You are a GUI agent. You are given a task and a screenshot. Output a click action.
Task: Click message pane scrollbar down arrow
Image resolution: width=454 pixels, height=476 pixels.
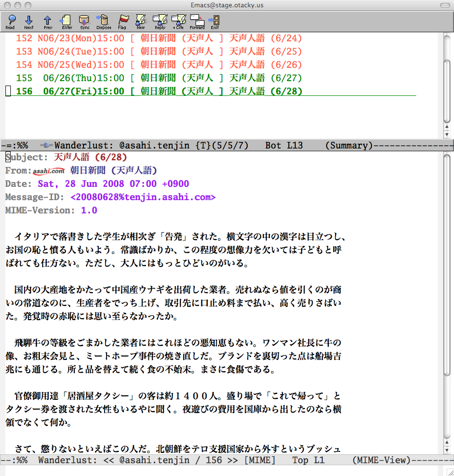coord(447,450)
